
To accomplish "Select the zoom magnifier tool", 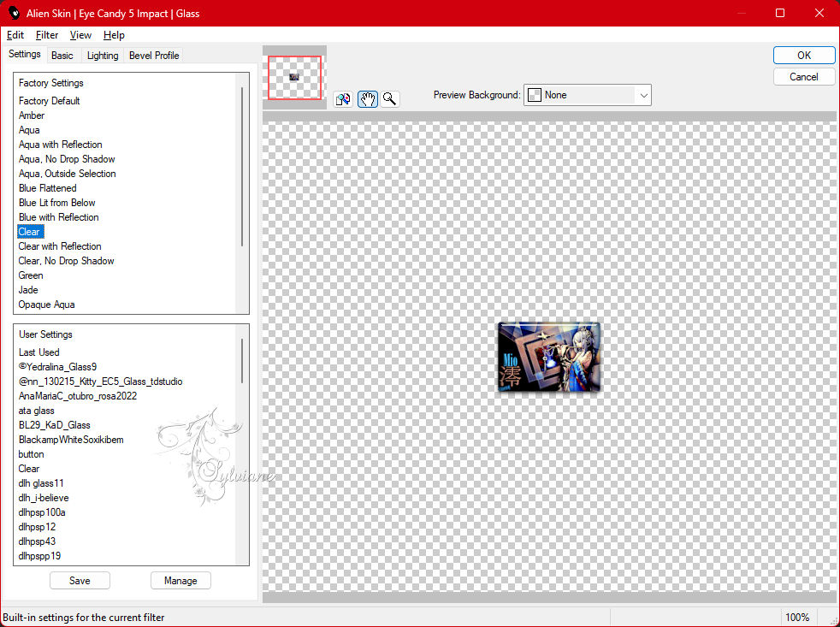I will (x=390, y=99).
